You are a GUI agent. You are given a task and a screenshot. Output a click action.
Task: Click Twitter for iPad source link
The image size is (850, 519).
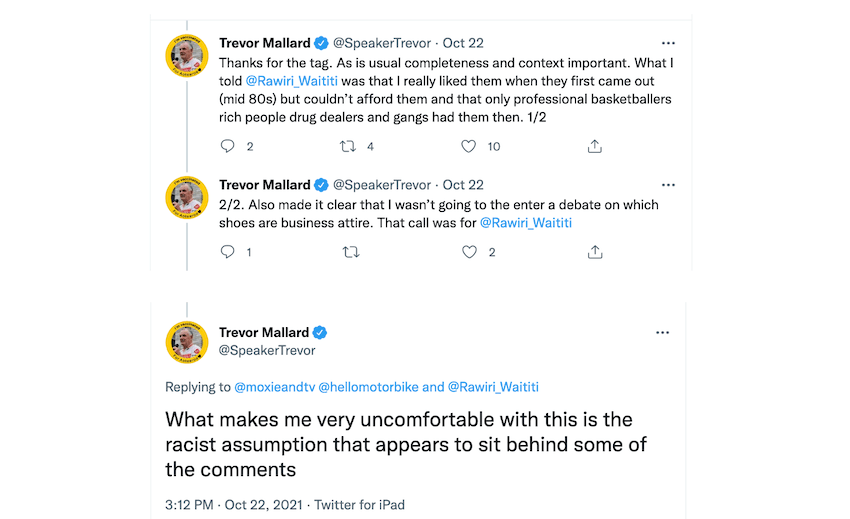click(359, 505)
